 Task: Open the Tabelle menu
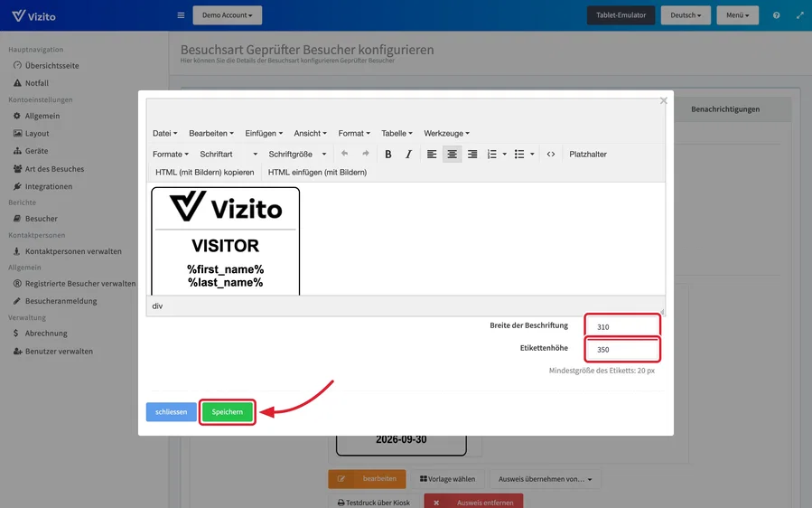coord(397,133)
